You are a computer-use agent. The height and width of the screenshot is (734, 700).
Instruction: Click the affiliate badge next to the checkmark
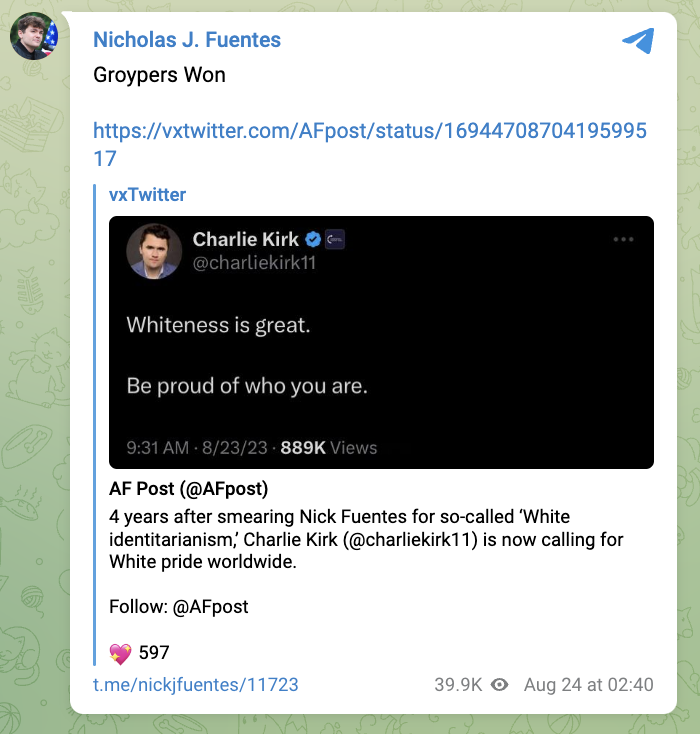click(x=336, y=240)
